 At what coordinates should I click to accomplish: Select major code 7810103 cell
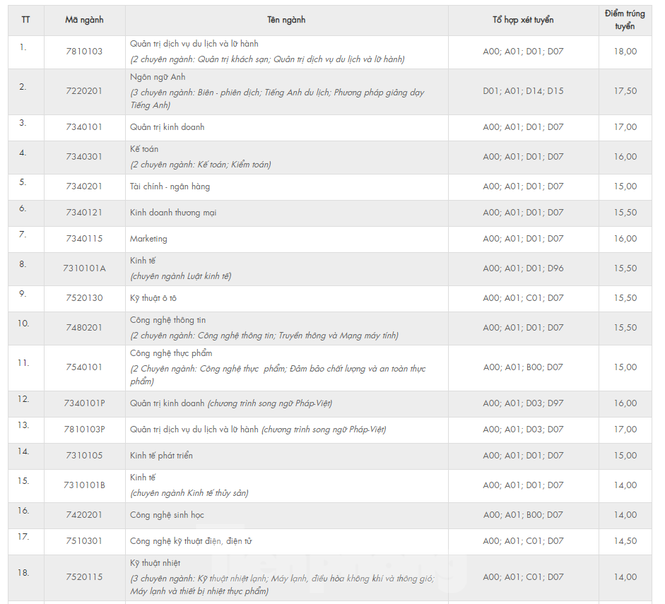(x=84, y=51)
